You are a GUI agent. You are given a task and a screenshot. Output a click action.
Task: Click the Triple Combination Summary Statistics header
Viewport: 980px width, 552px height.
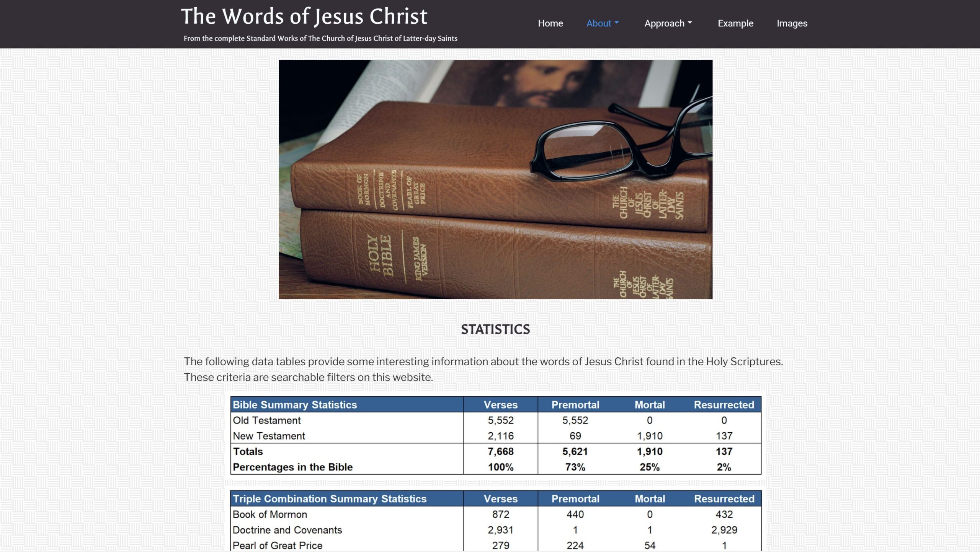[x=329, y=499]
